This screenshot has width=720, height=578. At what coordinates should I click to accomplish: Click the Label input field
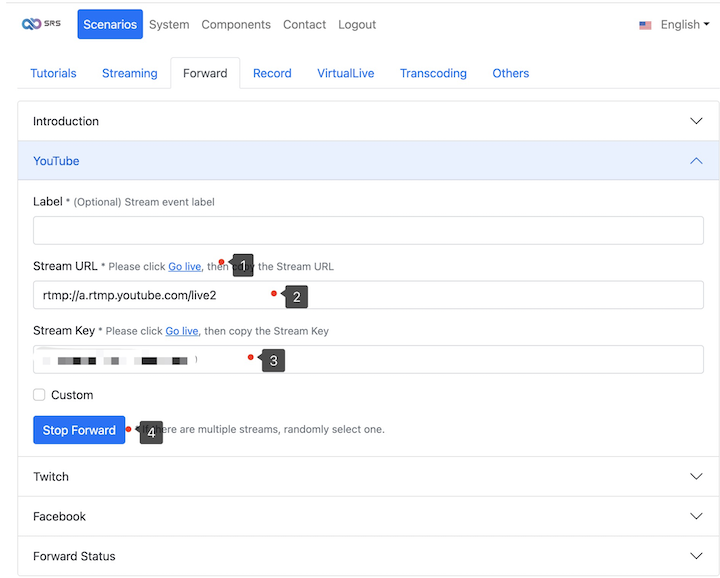coord(368,230)
